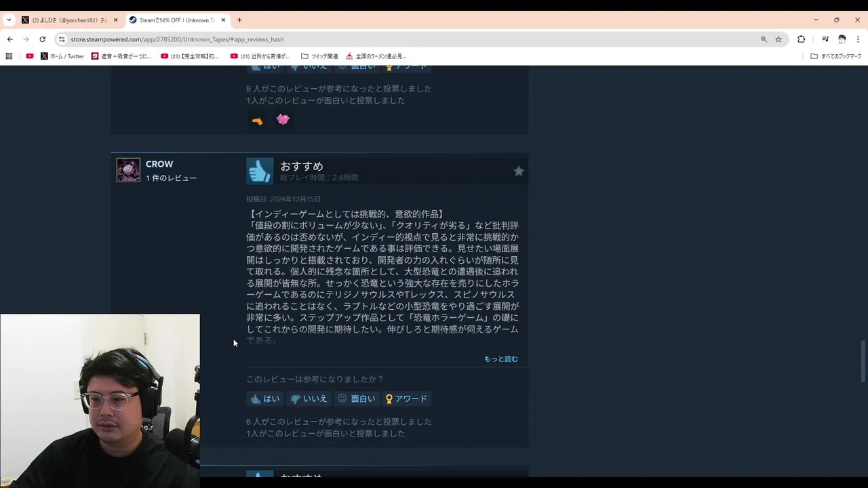Click the pink heart award icon

pos(283,119)
